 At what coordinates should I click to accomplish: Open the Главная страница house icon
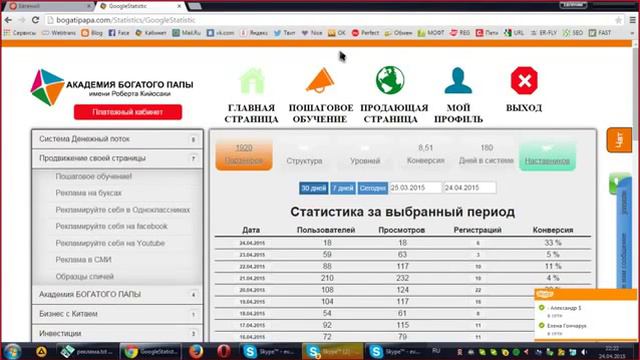click(252, 80)
